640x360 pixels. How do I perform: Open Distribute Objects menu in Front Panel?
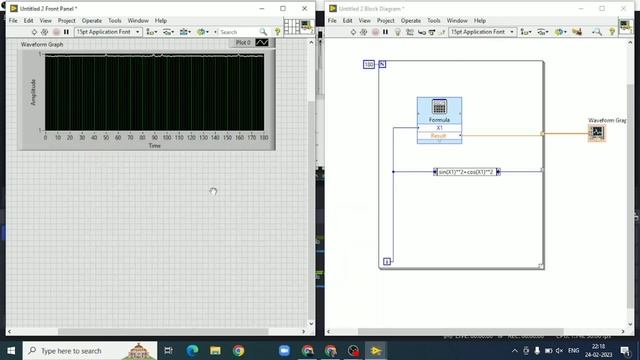point(168,32)
